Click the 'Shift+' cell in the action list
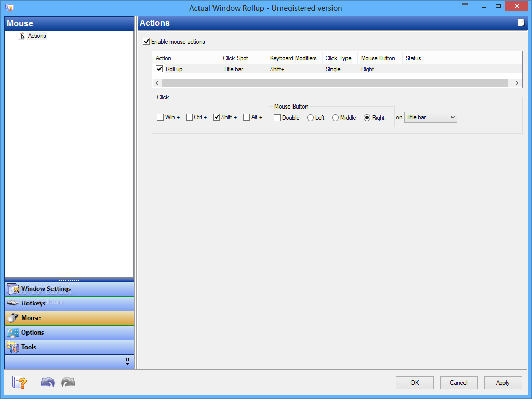Viewport: 532px width, 399px height. coord(277,69)
